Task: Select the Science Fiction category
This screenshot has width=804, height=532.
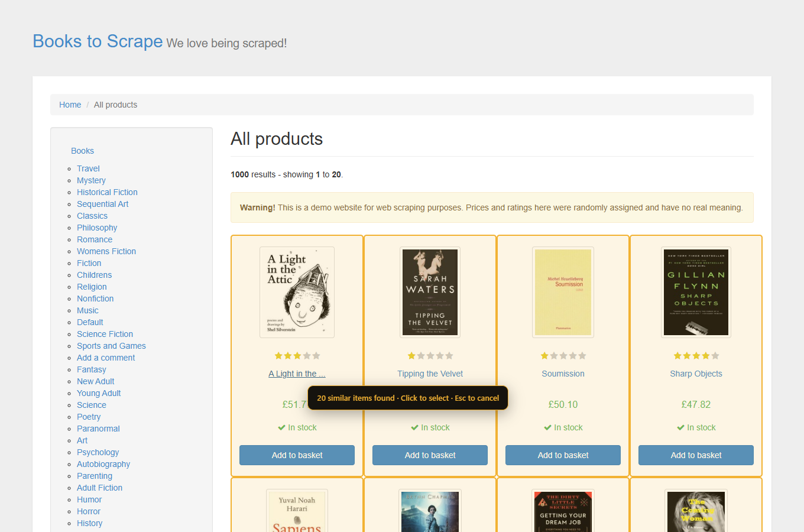Action: pos(105,334)
